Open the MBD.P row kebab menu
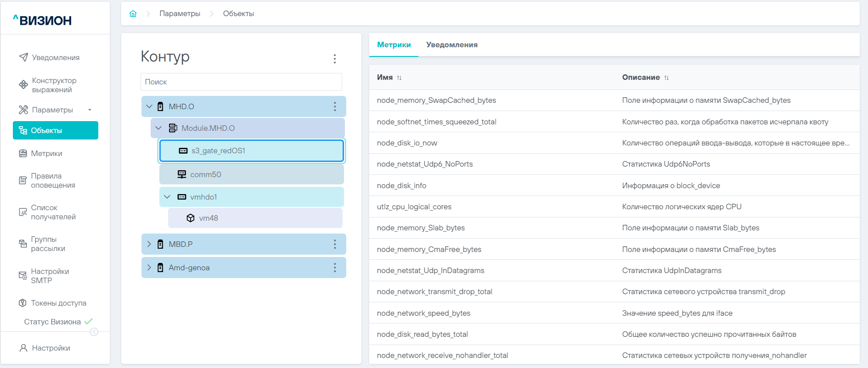The image size is (868, 368). click(334, 244)
